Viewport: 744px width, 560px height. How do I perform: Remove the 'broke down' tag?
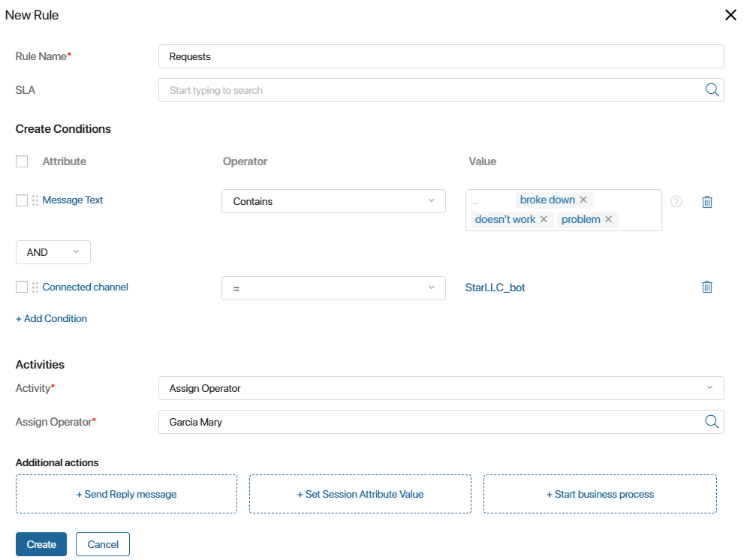pyautogui.click(x=583, y=200)
